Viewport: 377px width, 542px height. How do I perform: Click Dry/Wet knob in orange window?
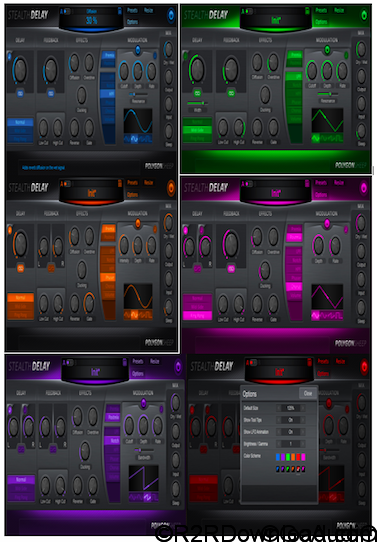[168, 222]
